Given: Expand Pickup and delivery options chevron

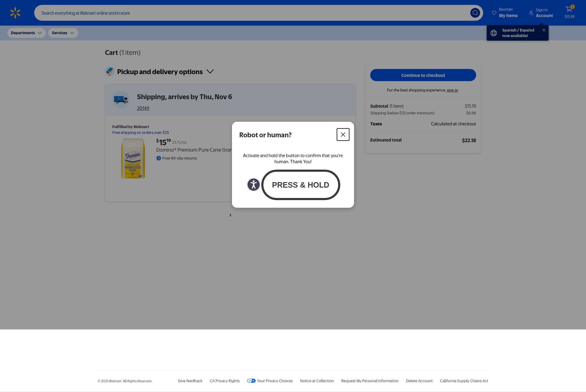Looking at the screenshot, I should (210, 71).
